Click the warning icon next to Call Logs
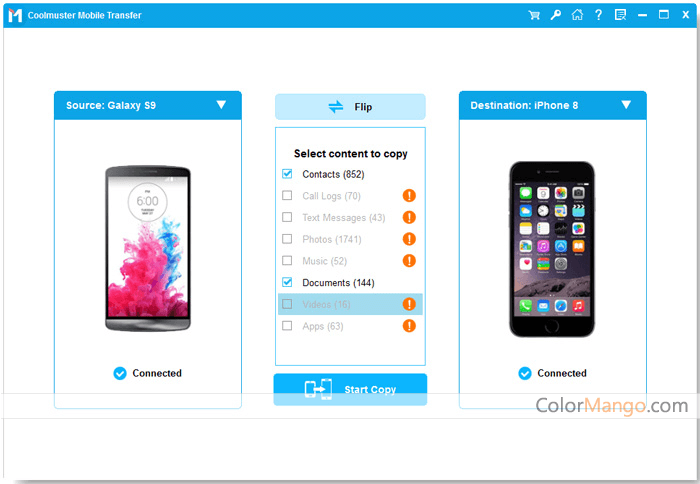This screenshot has width=700, height=484. pyautogui.click(x=409, y=196)
